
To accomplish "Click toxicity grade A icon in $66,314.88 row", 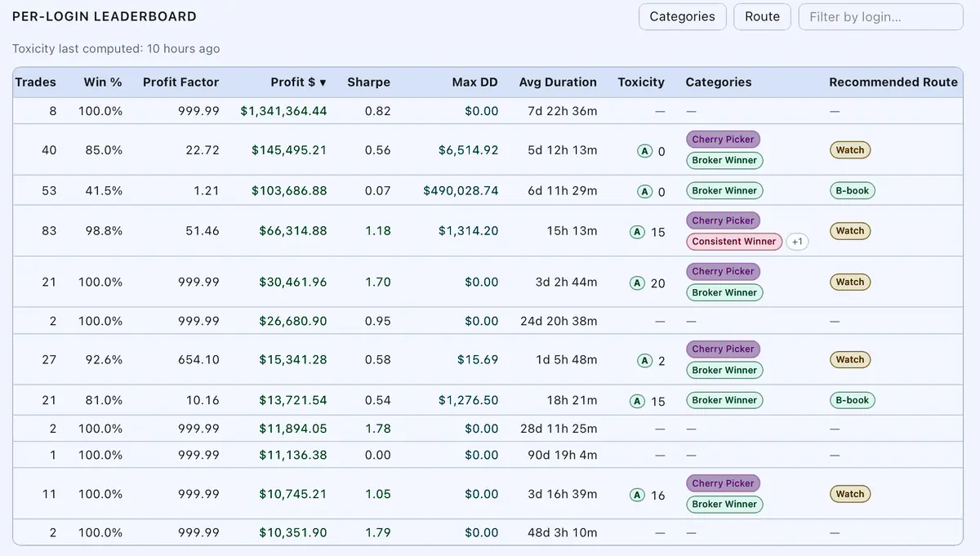I will pyautogui.click(x=638, y=232).
